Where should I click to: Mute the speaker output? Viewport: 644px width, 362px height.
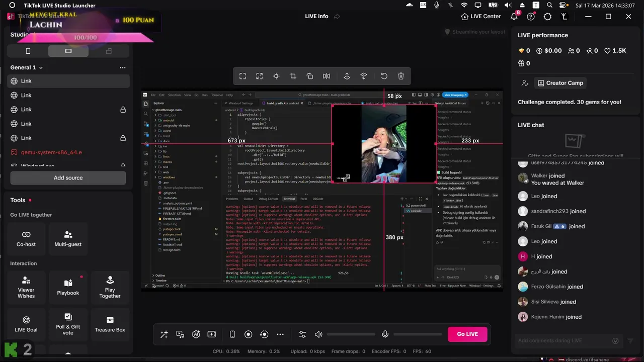point(318,334)
